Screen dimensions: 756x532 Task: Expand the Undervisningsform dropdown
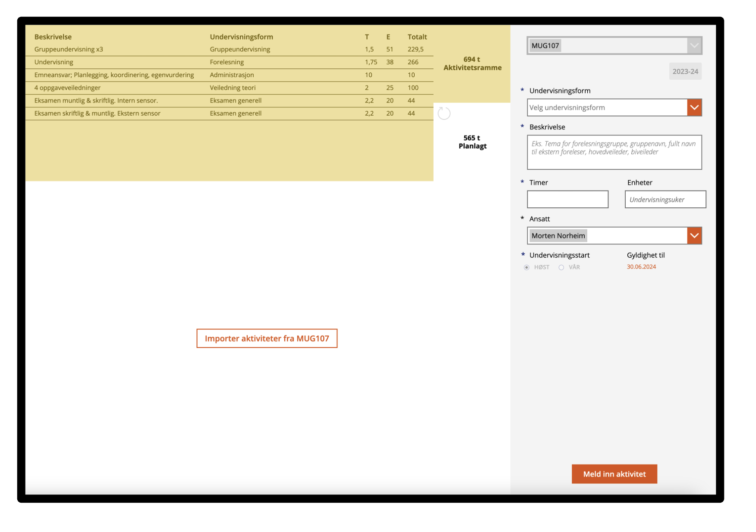click(x=694, y=108)
